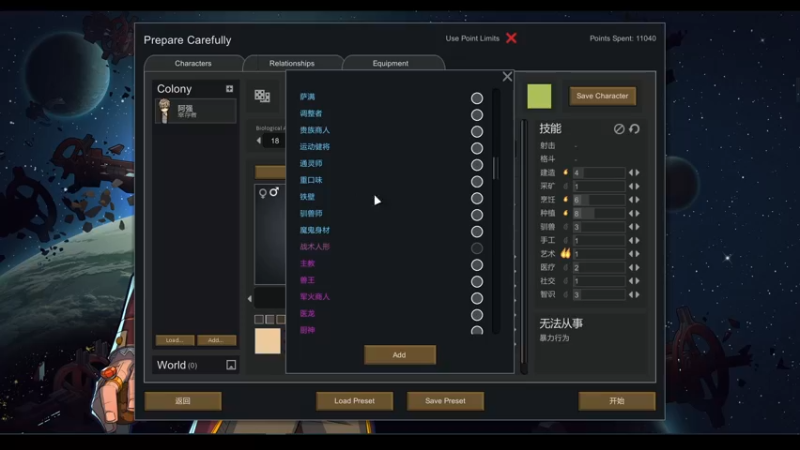The image size is (800, 450).
Task: Decrease 医疗 skill with left arrow
Action: (631, 267)
